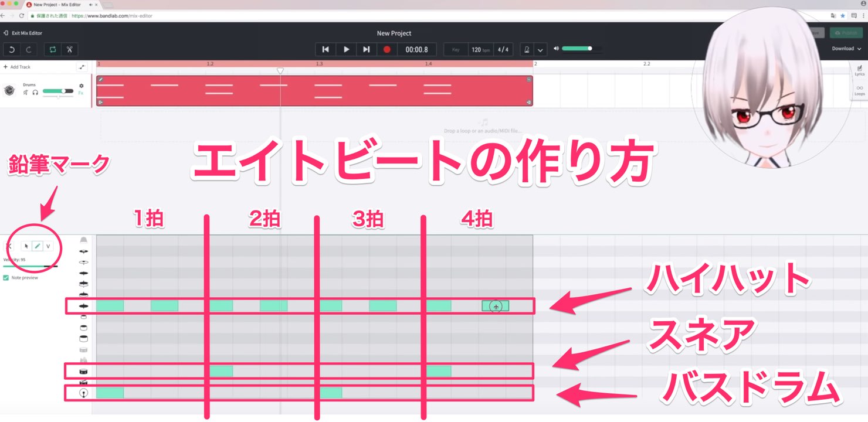
Task: Open Drums track settings gear
Action: click(x=82, y=86)
